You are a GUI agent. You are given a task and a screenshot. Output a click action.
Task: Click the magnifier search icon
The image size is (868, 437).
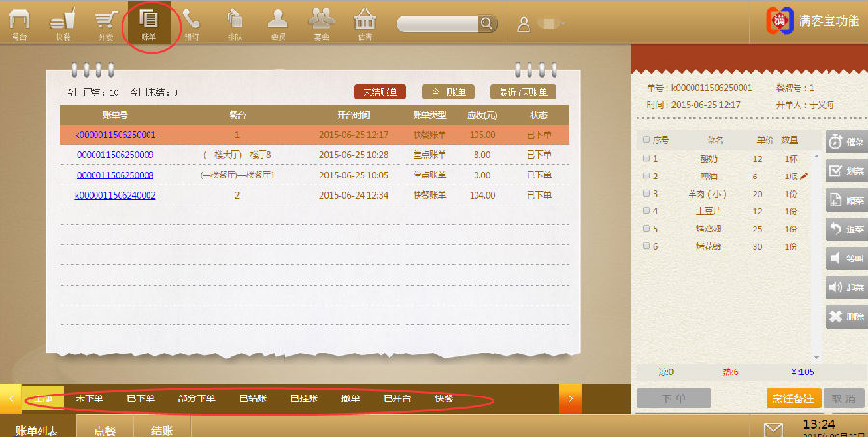coord(487,23)
